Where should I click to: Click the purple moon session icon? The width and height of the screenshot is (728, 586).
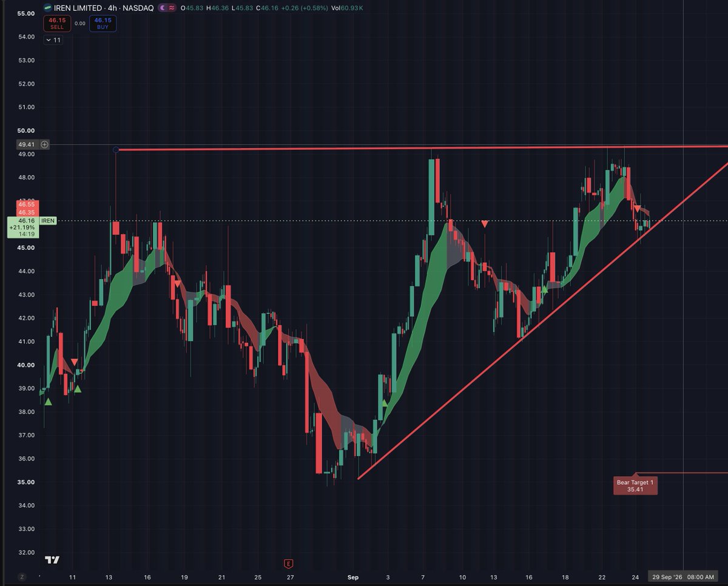click(x=164, y=8)
